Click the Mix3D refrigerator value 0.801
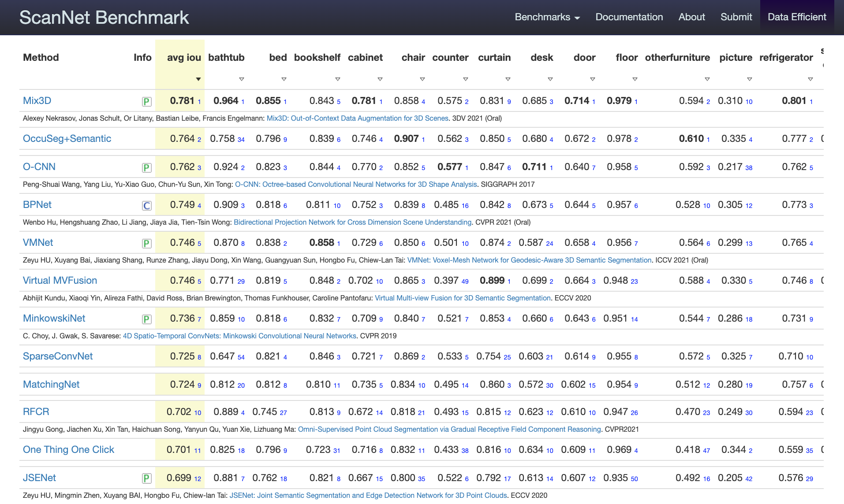This screenshot has width=844, height=504. click(x=794, y=100)
